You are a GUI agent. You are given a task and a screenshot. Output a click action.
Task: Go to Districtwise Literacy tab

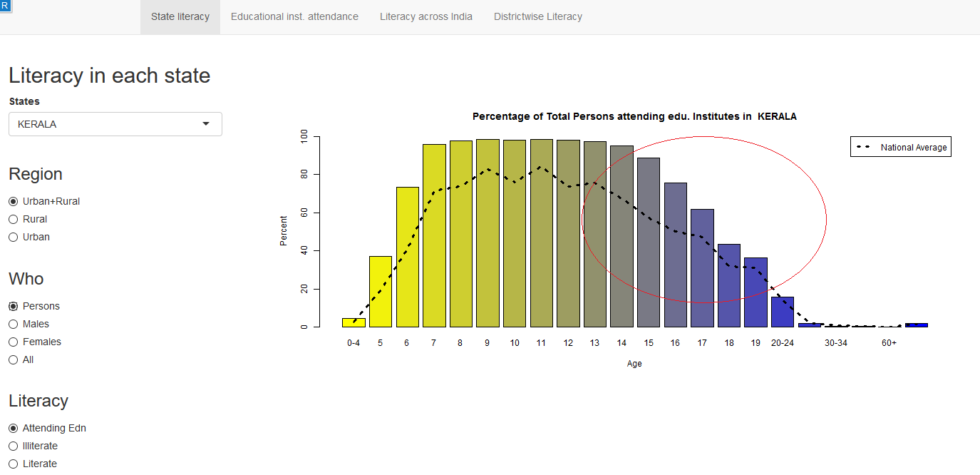click(537, 16)
